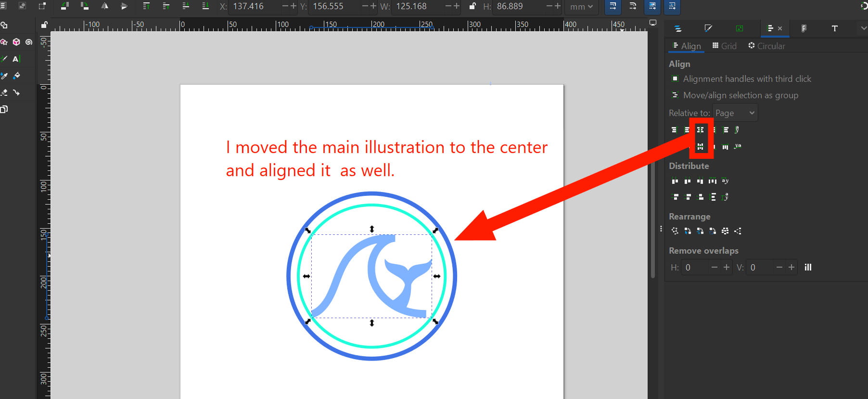Screen dimensions: 868x399
Task: Raise selection to top
Action: tap(146, 6)
